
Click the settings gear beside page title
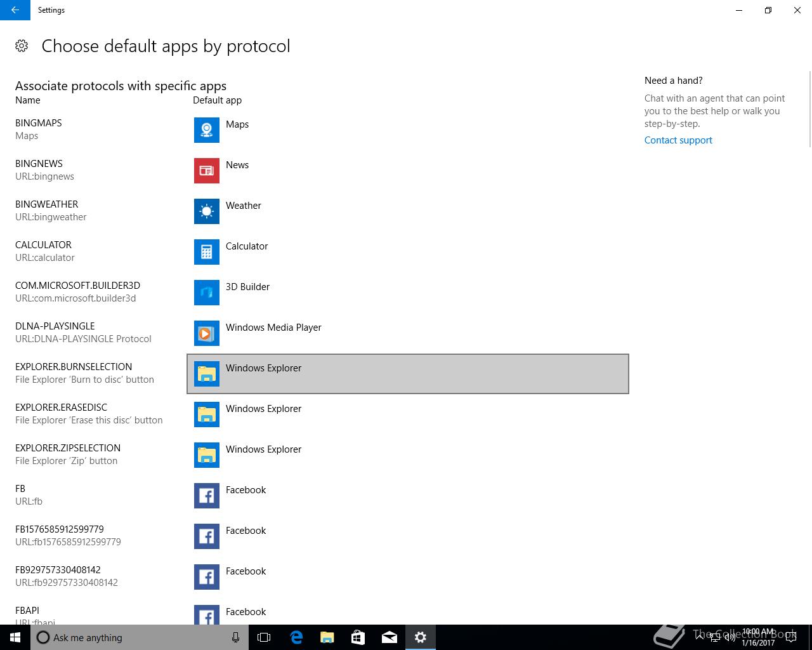pyautogui.click(x=22, y=46)
